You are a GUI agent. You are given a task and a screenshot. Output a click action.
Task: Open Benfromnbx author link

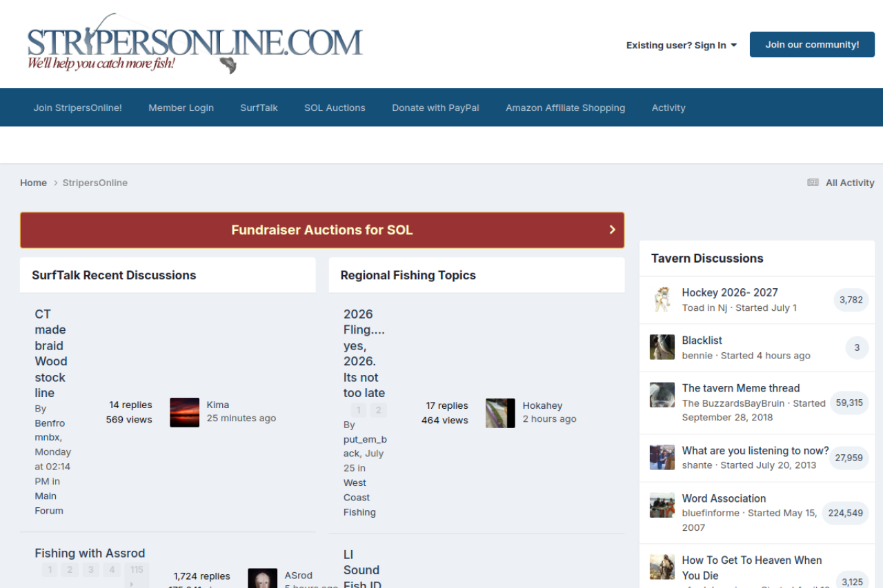(x=50, y=430)
